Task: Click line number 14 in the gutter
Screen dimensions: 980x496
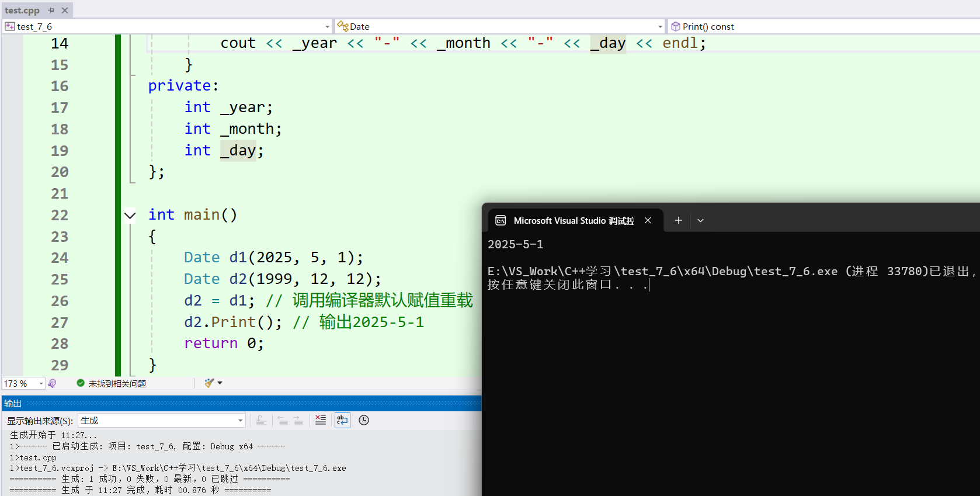Action: click(x=60, y=43)
